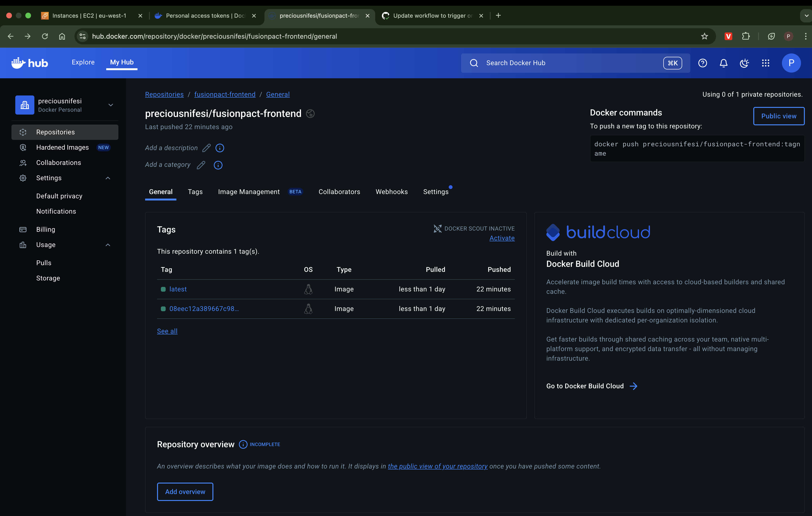Open the notifications bell icon
This screenshot has width=812, height=516.
[723, 63]
